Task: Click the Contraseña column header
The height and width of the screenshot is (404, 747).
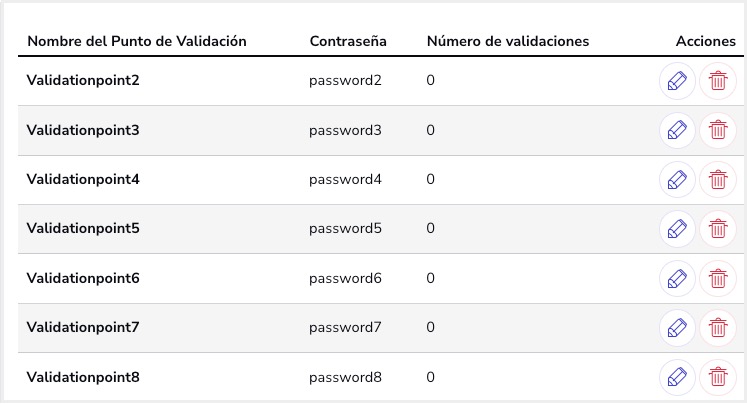Action: point(348,41)
